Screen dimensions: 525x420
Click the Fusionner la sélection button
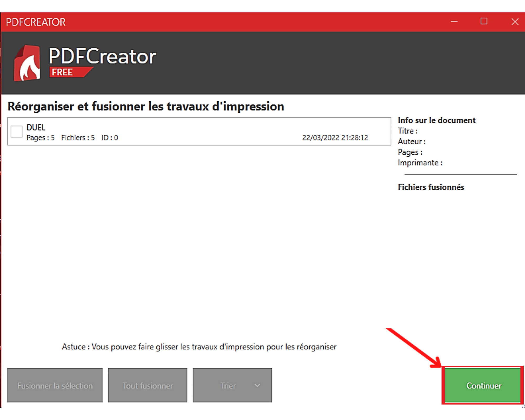[55, 385]
